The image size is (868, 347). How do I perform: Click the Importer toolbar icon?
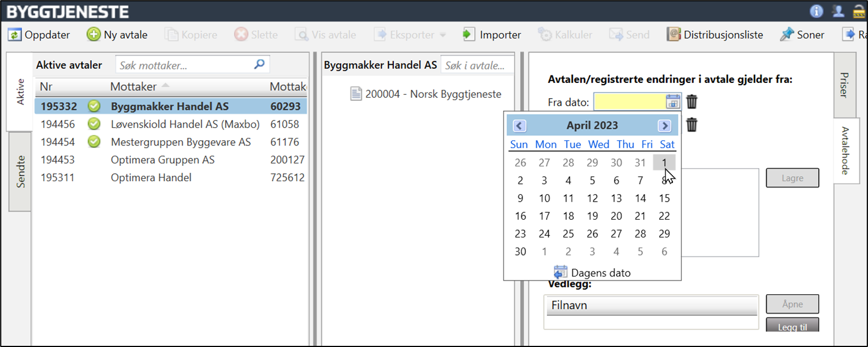click(469, 35)
